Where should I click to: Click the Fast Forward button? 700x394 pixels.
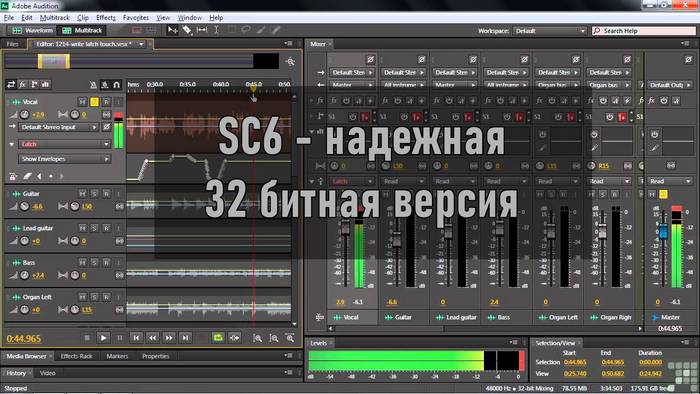pos(169,338)
